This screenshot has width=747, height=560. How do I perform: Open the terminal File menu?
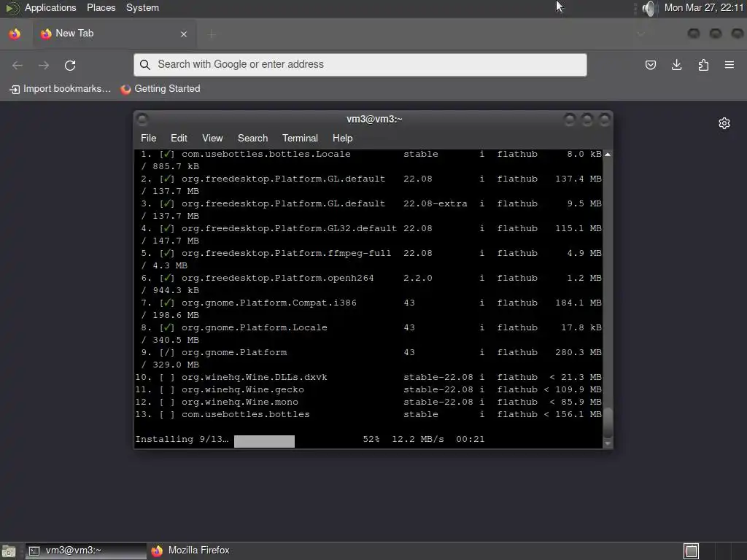(148, 138)
